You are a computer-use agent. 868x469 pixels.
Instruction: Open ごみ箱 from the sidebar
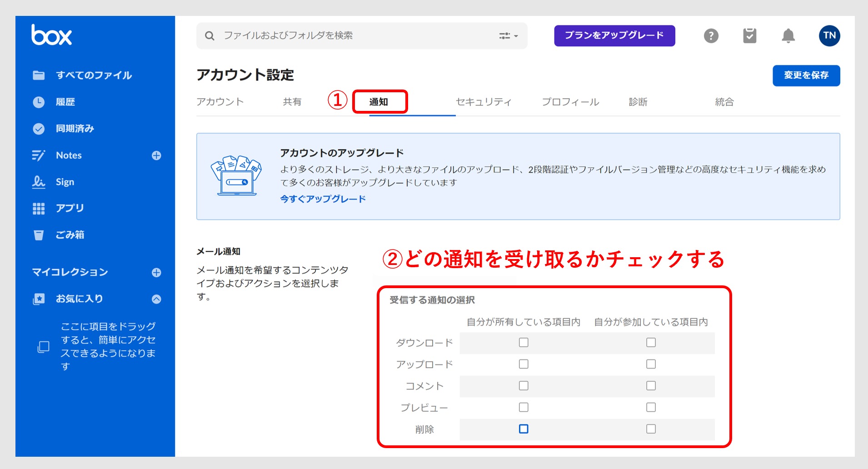[70, 235]
